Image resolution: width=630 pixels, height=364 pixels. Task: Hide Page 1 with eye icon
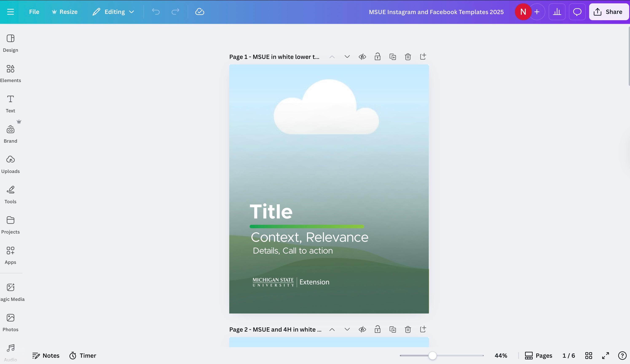pos(362,57)
